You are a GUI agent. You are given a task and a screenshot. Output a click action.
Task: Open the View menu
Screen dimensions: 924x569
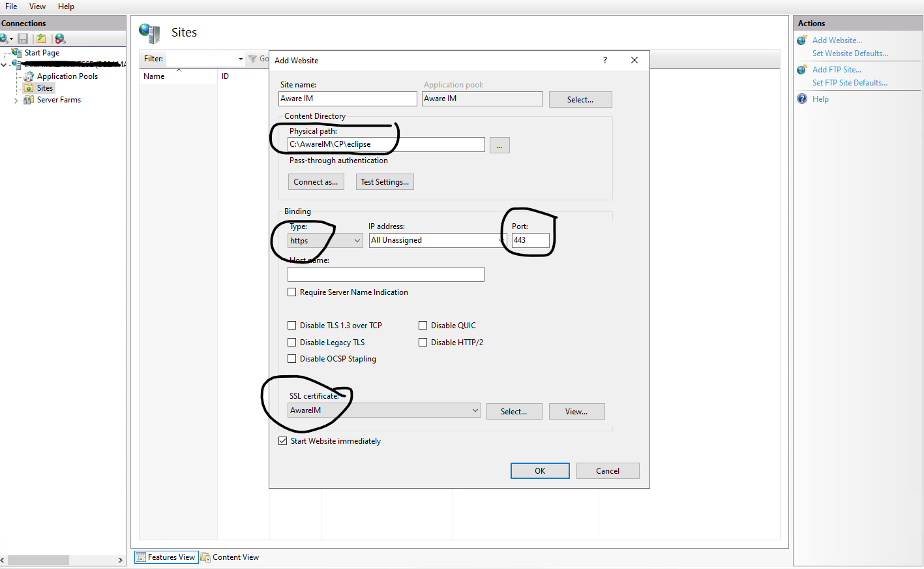37,7
